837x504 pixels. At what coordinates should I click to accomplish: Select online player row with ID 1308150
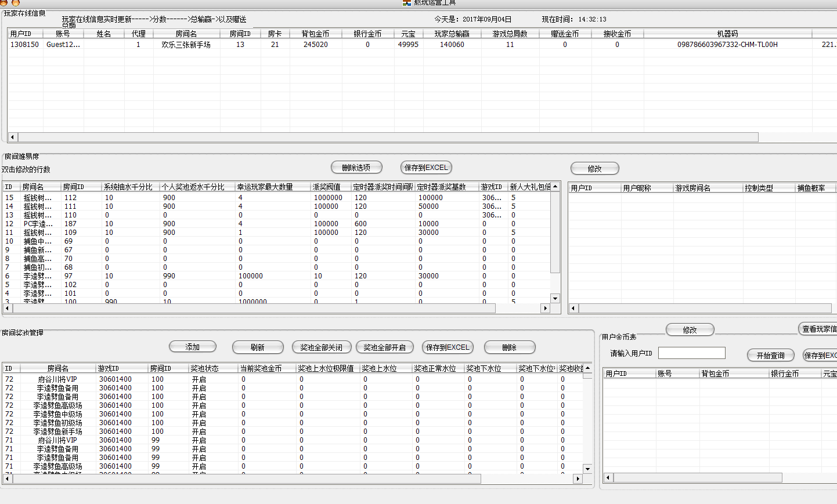(24, 45)
